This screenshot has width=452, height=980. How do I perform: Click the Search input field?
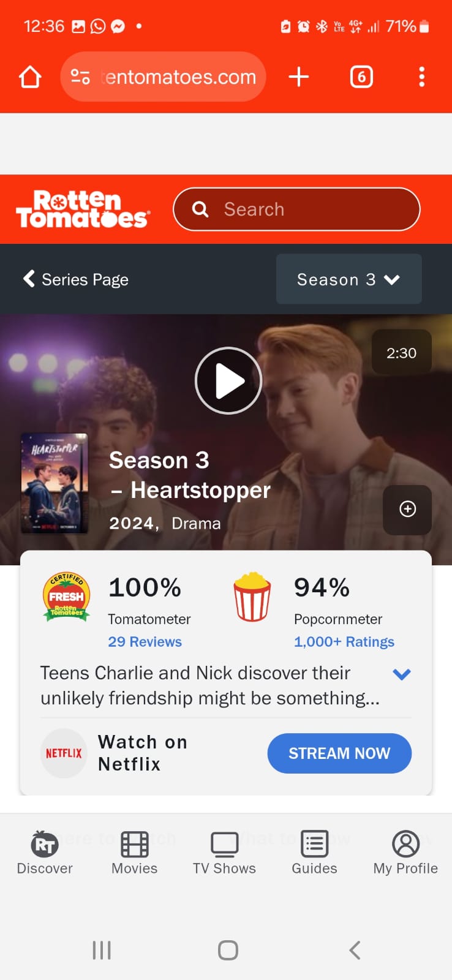pyautogui.click(x=297, y=209)
